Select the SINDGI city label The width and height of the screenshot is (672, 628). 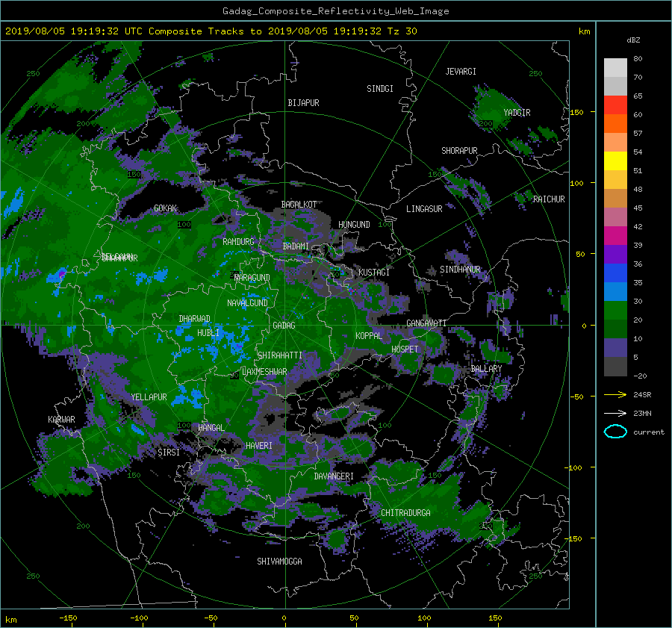380,89
